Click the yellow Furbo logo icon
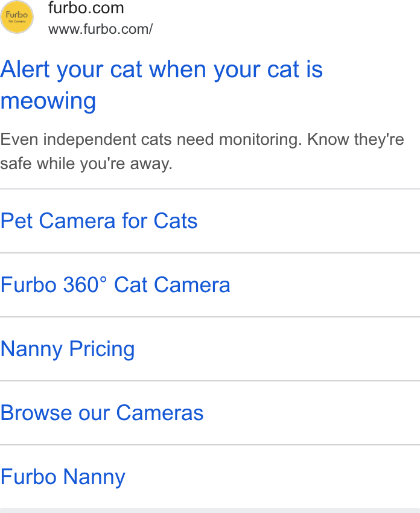The width and height of the screenshot is (420, 513). (x=17, y=17)
